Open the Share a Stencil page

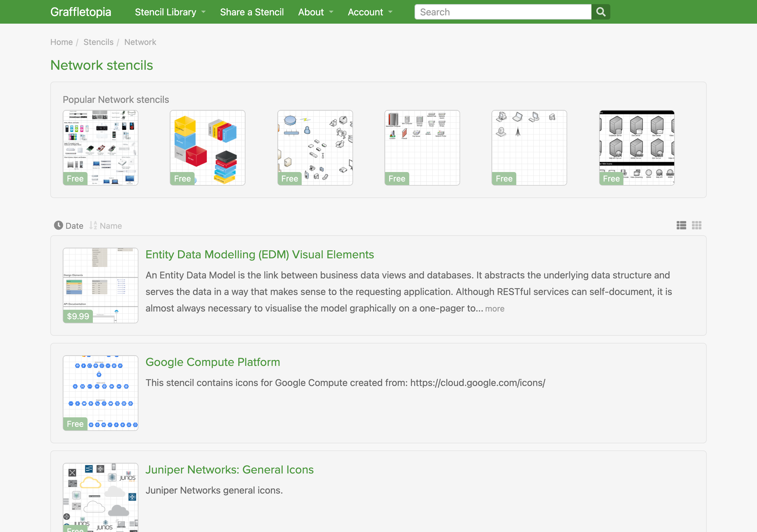tap(252, 12)
